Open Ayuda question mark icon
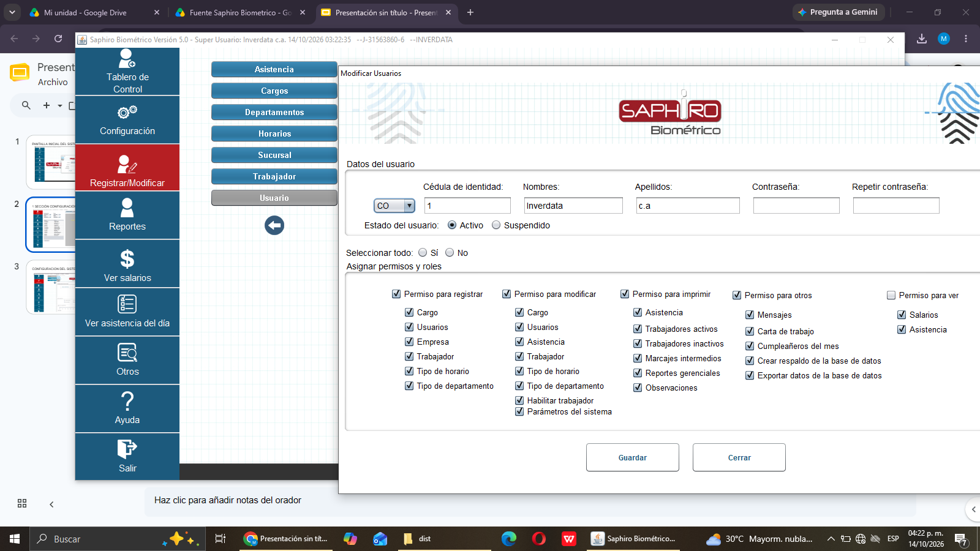This screenshot has height=551, width=980. point(127,401)
